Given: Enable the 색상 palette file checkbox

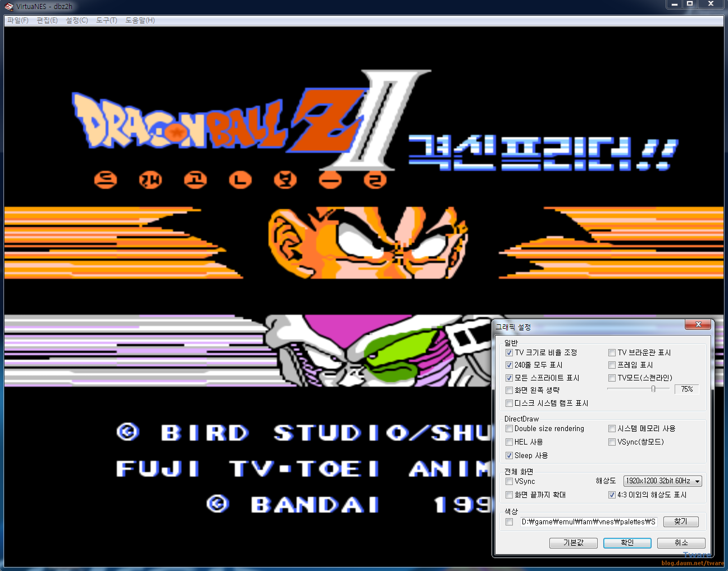Looking at the screenshot, I should pyautogui.click(x=509, y=522).
